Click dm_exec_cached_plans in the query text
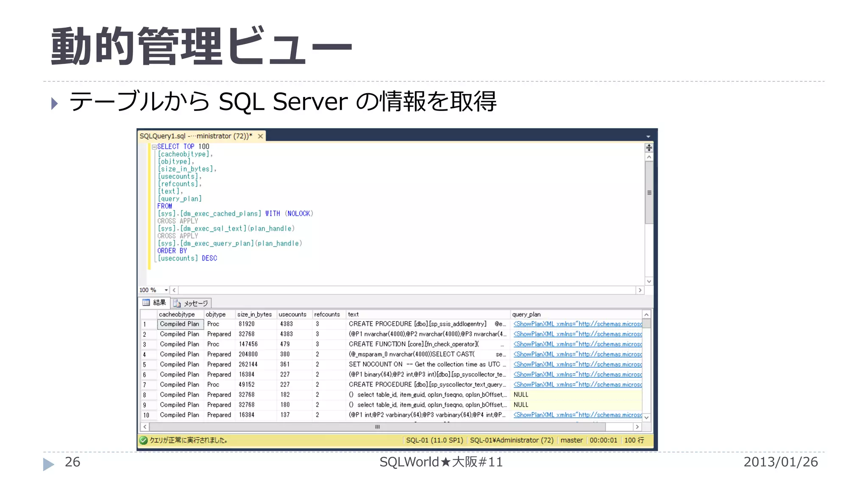This screenshot has height=488, width=868. coord(220,214)
